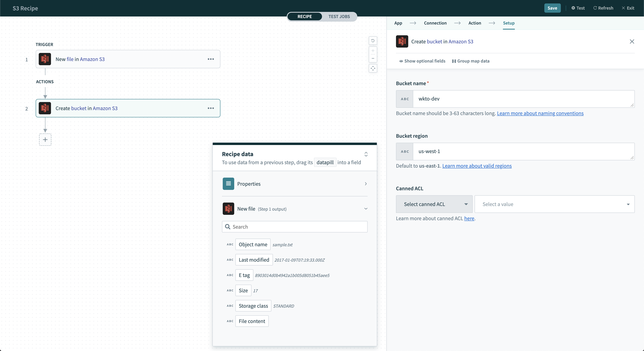Click the fit-to-screen canvas icon
This screenshot has height=351, width=644.
point(373,68)
